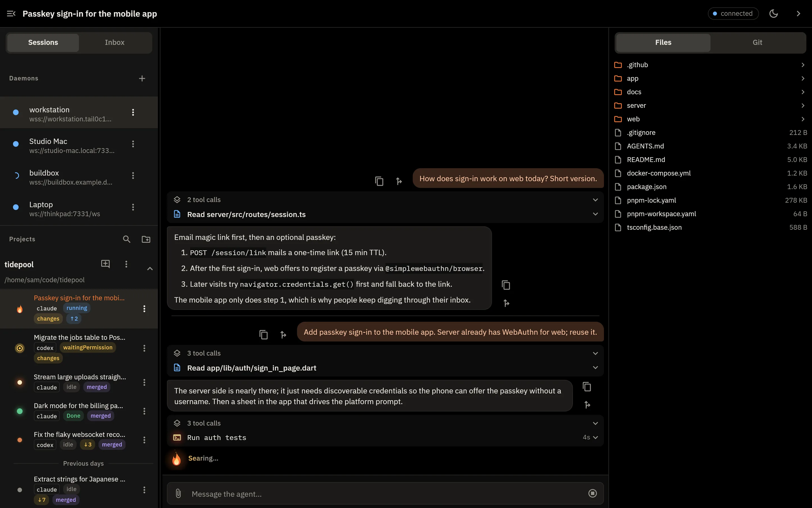Open pnpm-lock.yaml file
This screenshot has width=812, height=508.
(x=710, y=200)
